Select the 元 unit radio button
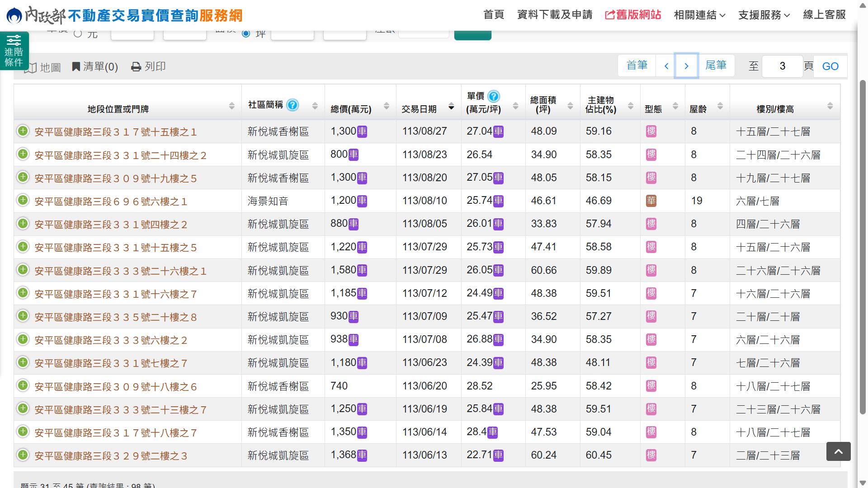The width and height of the screenshot is (868, 488). pos(78,33)
